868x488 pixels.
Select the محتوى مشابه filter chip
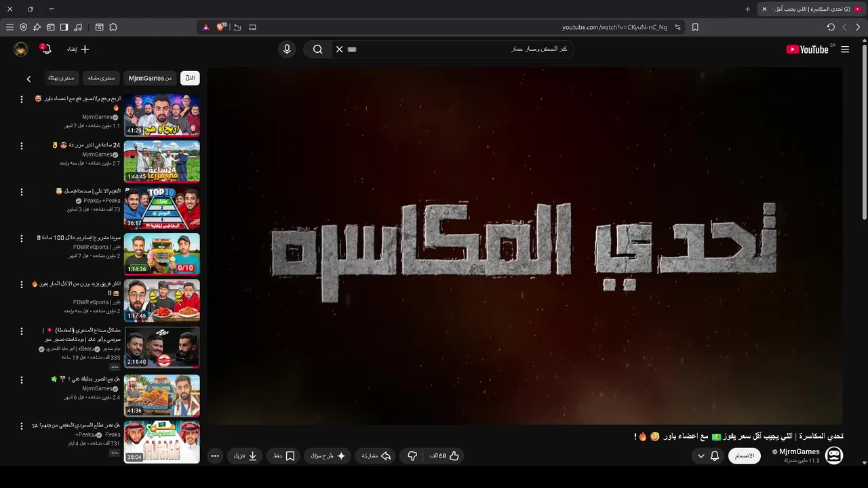[x=102, y=79]
